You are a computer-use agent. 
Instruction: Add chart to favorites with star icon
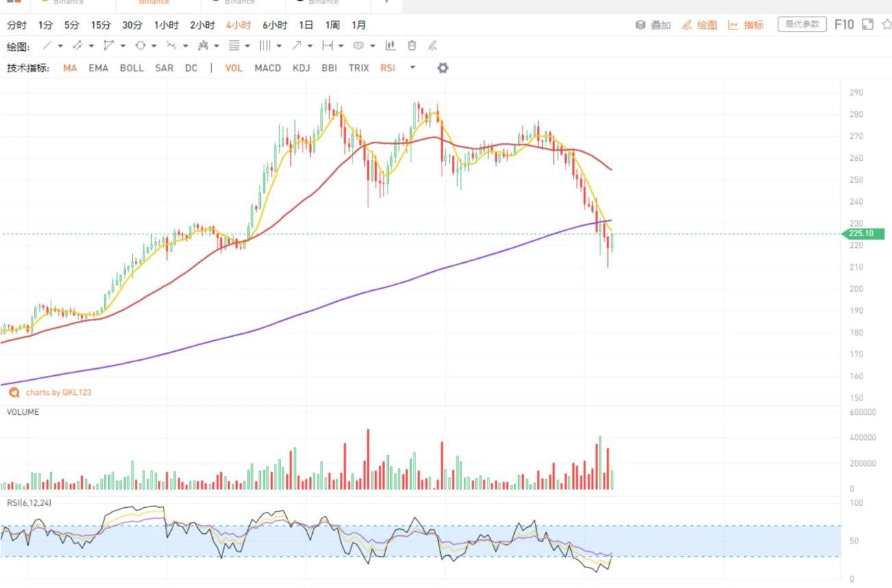[886, 25]
